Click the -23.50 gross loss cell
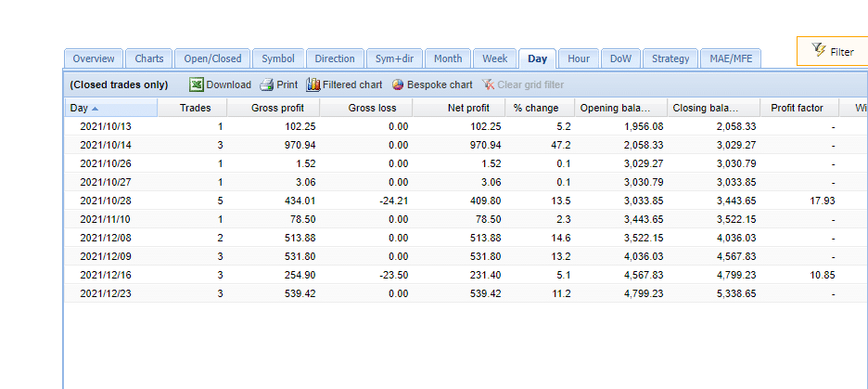The height and width of the screenshot is (389, 868). [393, 275]
